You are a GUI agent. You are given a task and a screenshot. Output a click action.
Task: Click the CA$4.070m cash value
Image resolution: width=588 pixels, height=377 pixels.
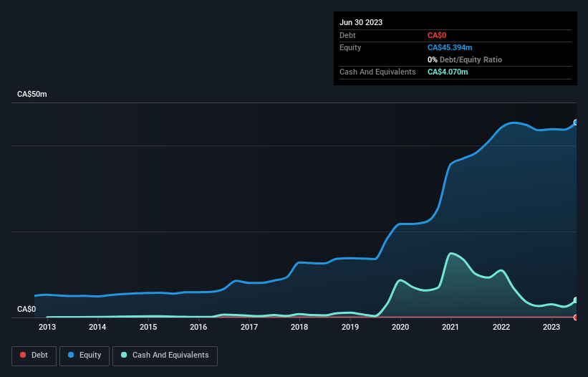click(448, 72)
